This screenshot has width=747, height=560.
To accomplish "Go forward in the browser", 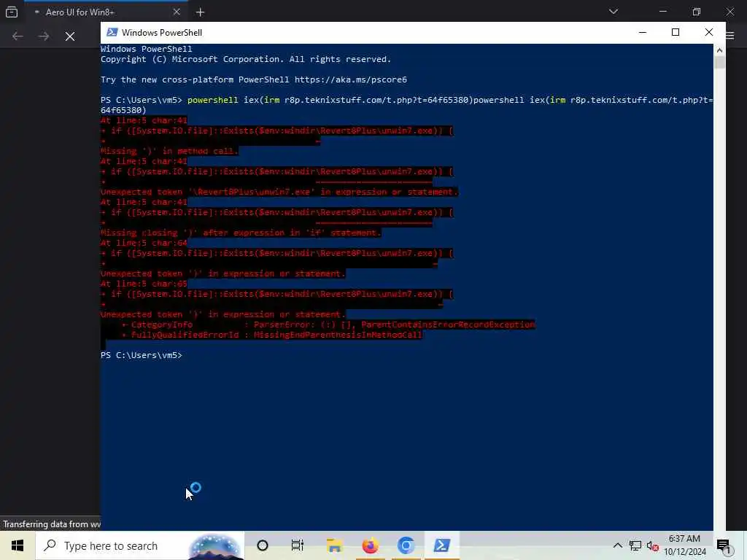I will [44, 36].
